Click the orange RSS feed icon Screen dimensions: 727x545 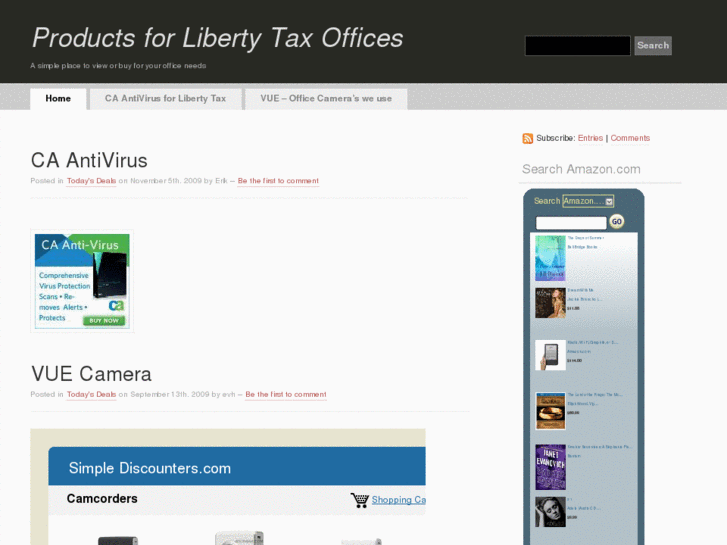coord(528,138)
